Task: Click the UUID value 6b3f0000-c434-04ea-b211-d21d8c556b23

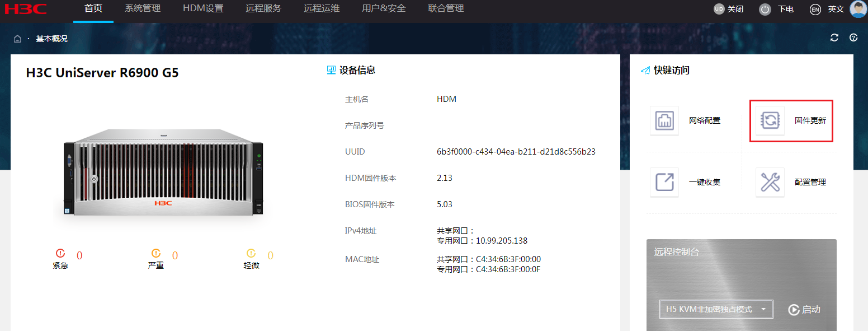Action: pos(516,152)
